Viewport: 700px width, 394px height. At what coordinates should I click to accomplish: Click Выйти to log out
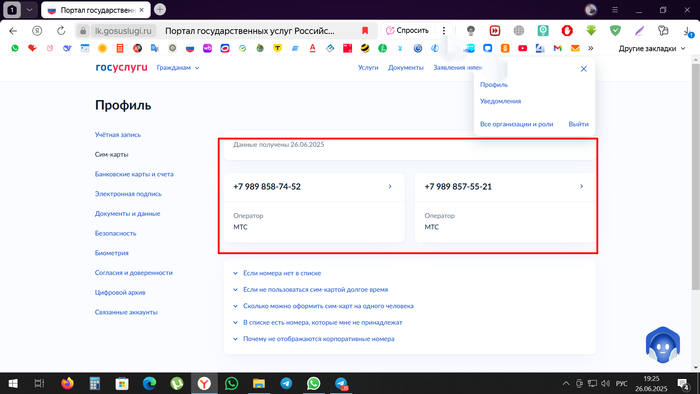579,124
